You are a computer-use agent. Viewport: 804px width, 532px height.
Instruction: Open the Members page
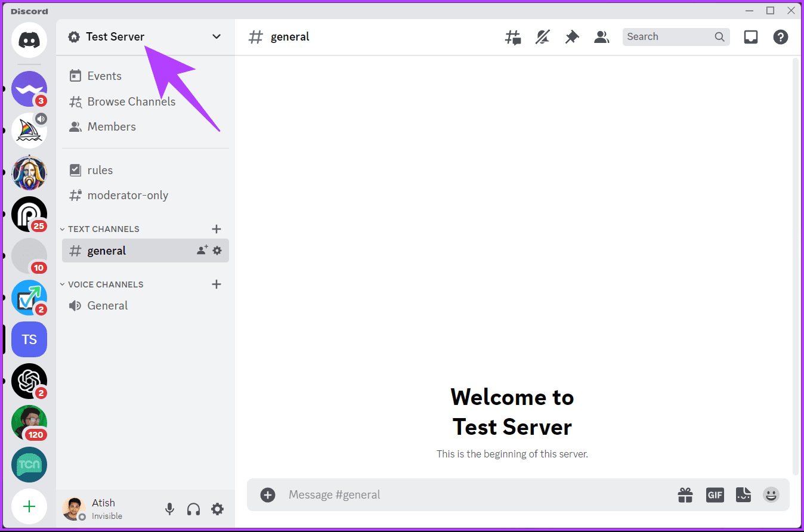point(111,126)
